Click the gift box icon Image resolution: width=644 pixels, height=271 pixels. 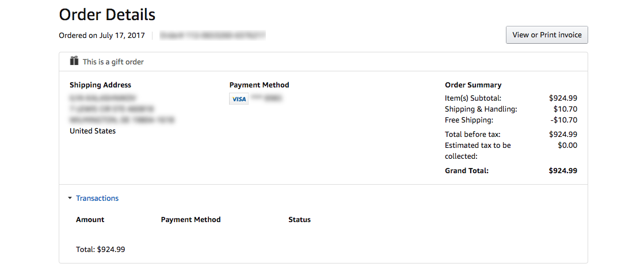pos(74,61)
